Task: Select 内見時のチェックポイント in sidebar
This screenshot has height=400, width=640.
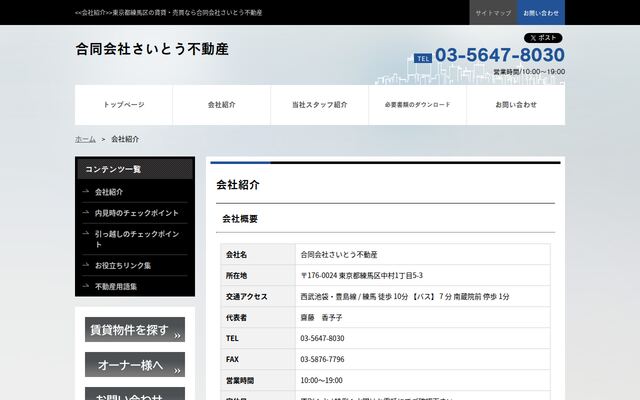Action: pyautogui.click(x=137, y=213)
